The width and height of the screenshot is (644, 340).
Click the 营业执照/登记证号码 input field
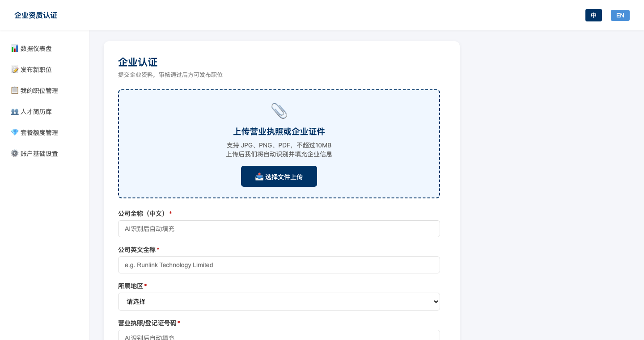point(279,335)
